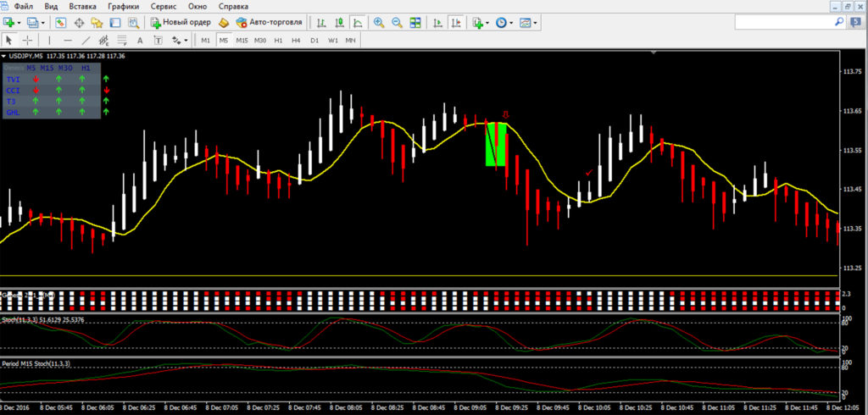
Task: Toggle chart shift icon
Action: (455, 23)
